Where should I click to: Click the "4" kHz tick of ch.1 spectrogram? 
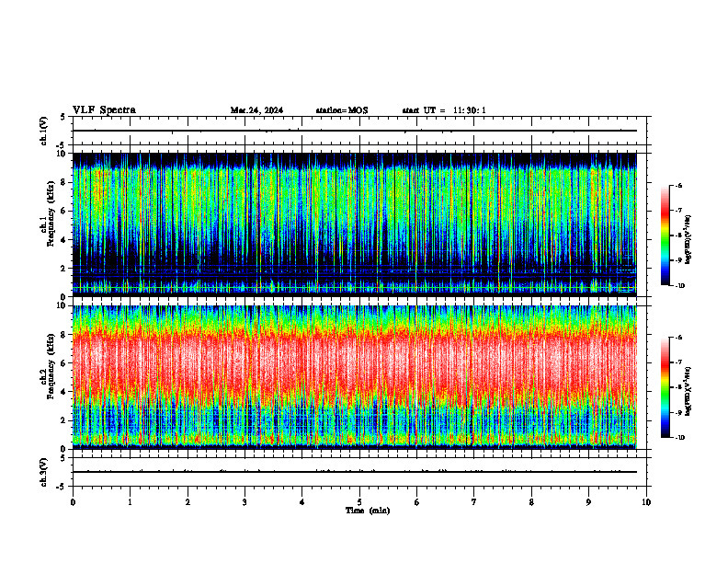(64, 240)
